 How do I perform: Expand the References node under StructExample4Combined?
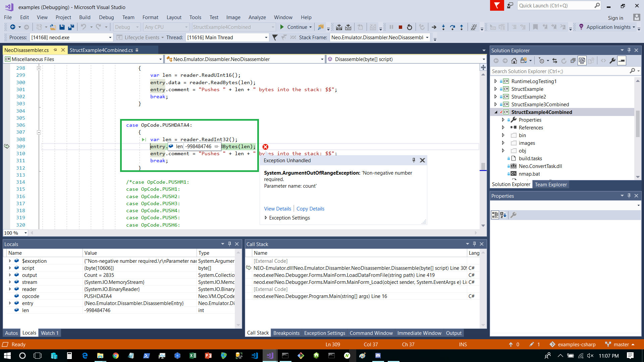point(503,128)
